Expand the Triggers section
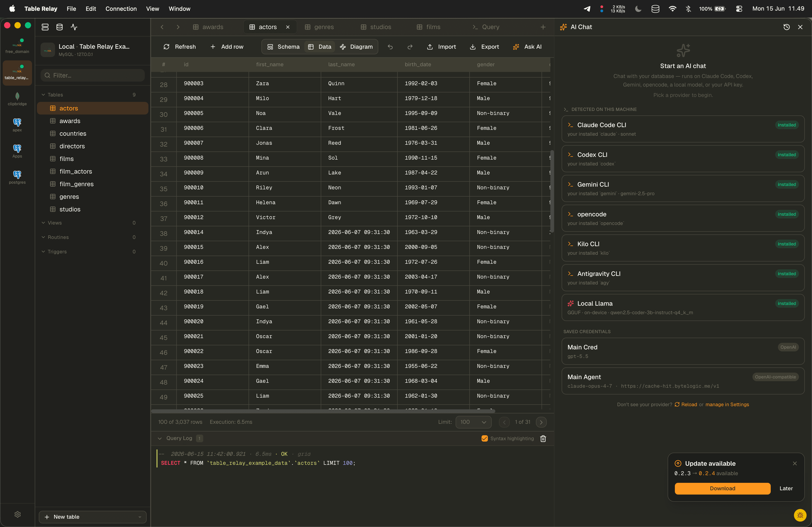Screen dimensions: 812x527 coord(43,252)
